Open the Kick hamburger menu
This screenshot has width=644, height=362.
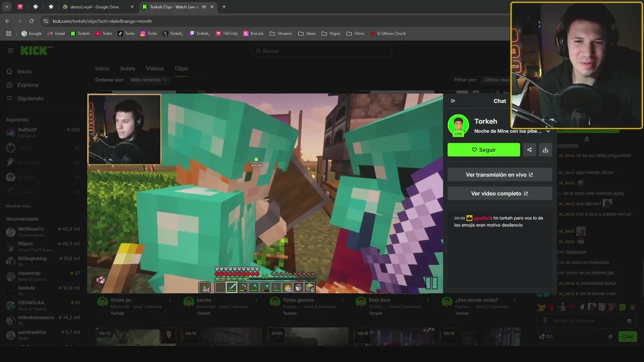pyautogui.click(x=11, y=51)
